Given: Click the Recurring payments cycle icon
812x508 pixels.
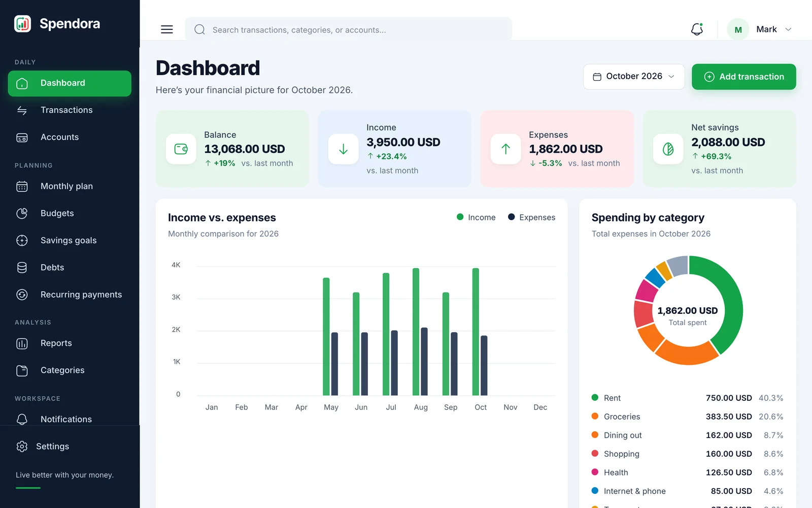Looking at the screenshot, I should tap(22, 295).
